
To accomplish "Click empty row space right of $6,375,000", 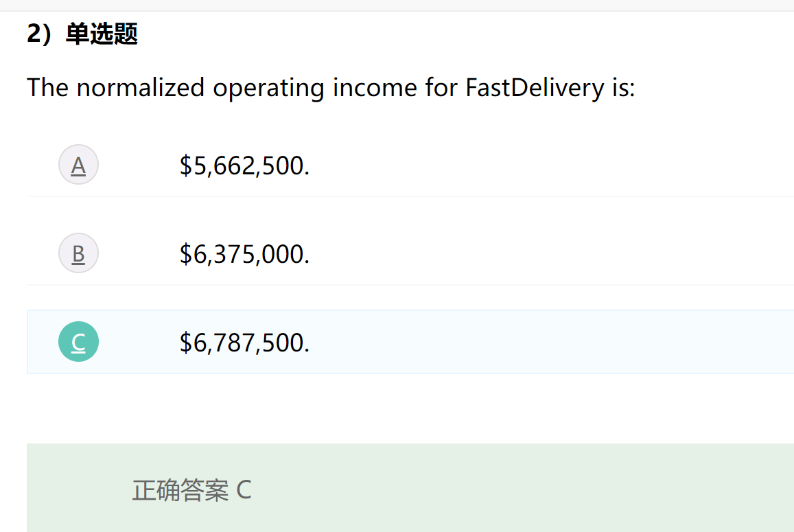I will tap(549, 254).
